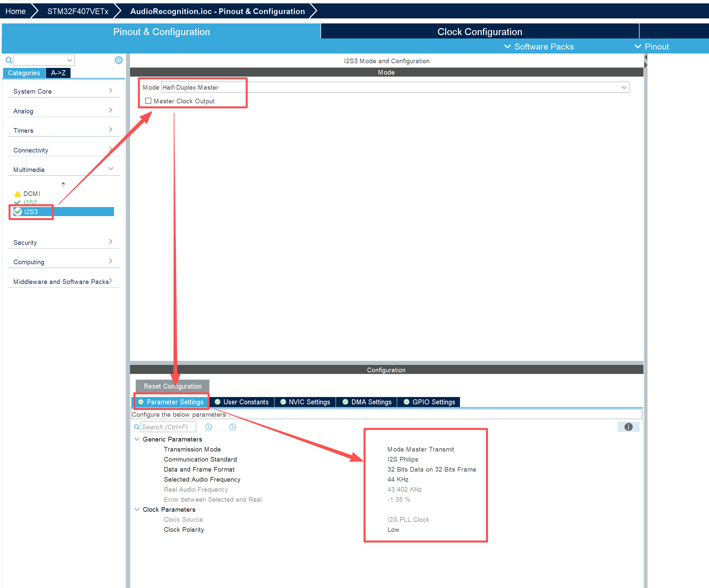The width and height of the screenshot is (709, 588).
Task: Click the green check icon beside I2S3
Action: click(18, 212)
